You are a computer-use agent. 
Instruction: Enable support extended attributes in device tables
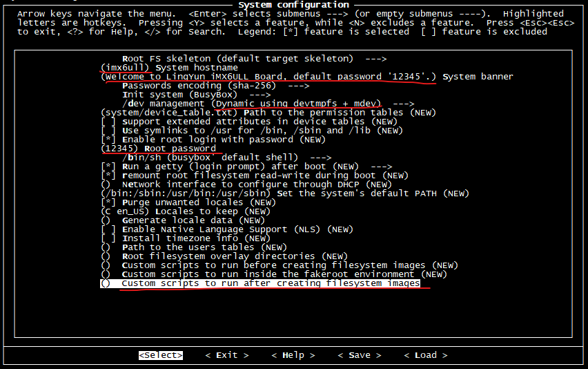coord(108,122)
